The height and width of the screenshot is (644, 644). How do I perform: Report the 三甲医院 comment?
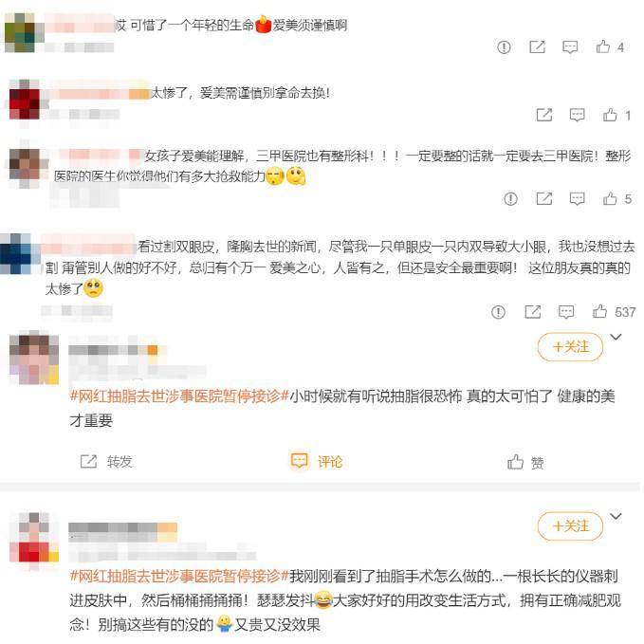point(510,199)
